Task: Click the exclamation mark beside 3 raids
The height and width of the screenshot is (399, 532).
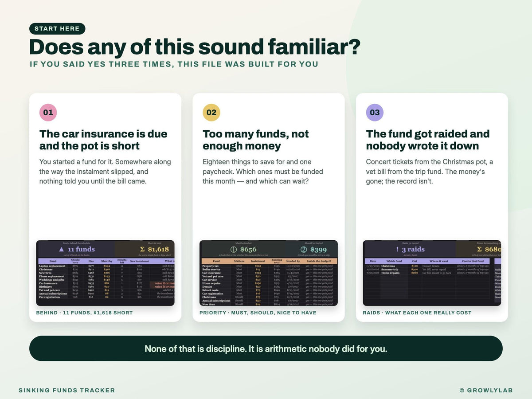Action: click(397, 249)
